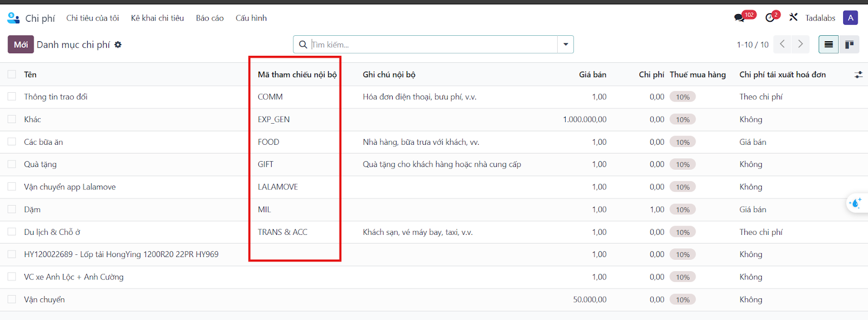Click price 1.000.000,00 in Khác row
The width and height of the screenshot is (868, 320).
[x=585, y=119]
